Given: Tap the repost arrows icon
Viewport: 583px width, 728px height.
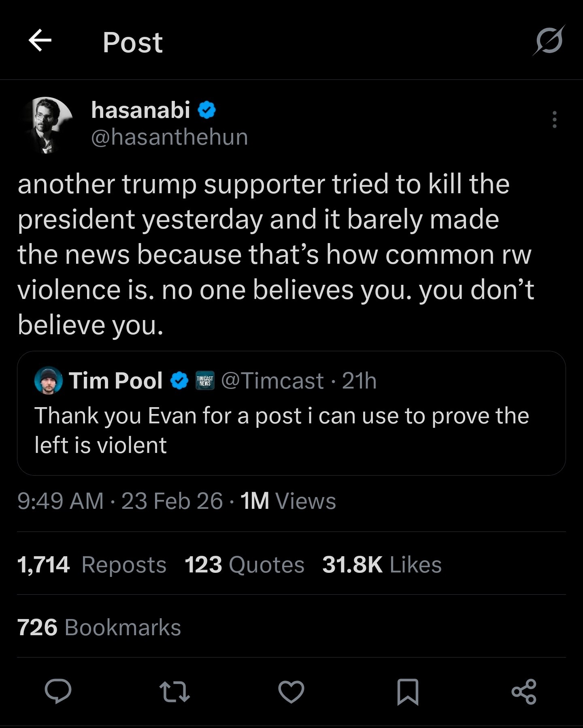Looking at the screenshot, I should [x=174, y=692].
